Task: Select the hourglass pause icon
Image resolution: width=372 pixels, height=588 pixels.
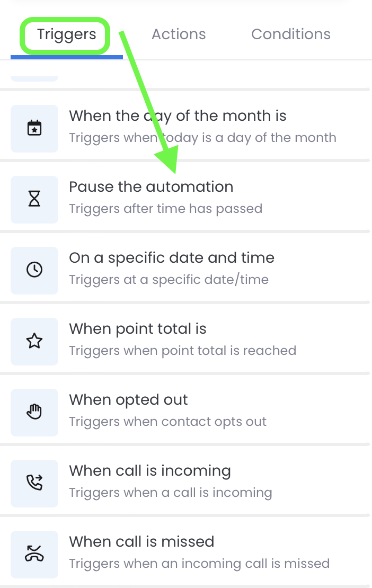Action: (x=34, y=199)
